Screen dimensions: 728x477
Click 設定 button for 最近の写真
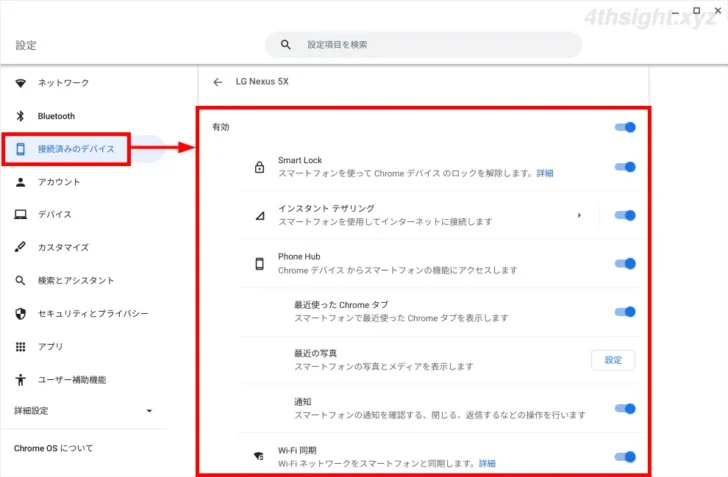[613, 360]
